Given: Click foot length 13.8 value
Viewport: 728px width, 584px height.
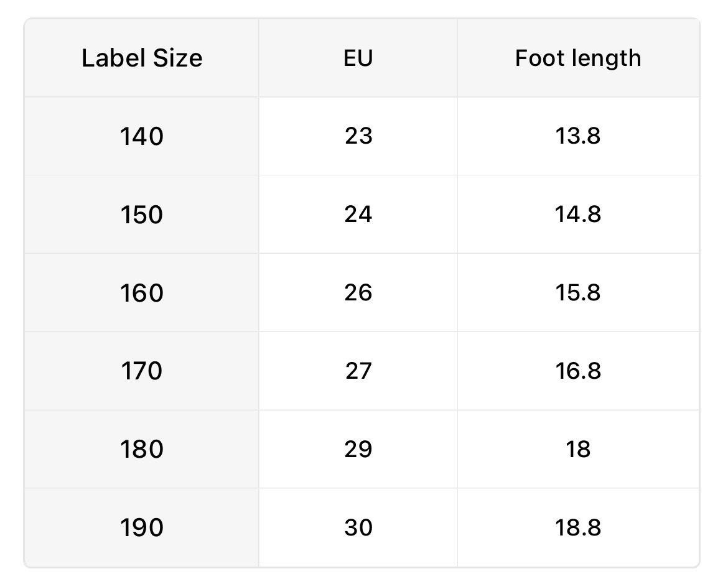Looking at the screenshot, I should click(x=578, y=136).
